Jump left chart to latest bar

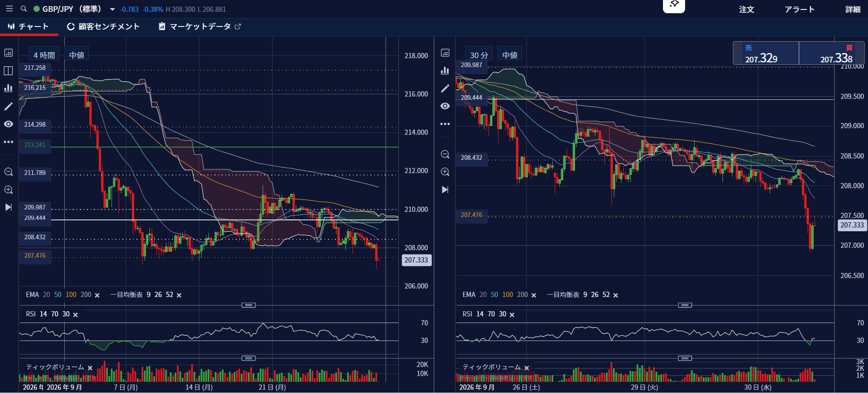[x=9, y=207]
